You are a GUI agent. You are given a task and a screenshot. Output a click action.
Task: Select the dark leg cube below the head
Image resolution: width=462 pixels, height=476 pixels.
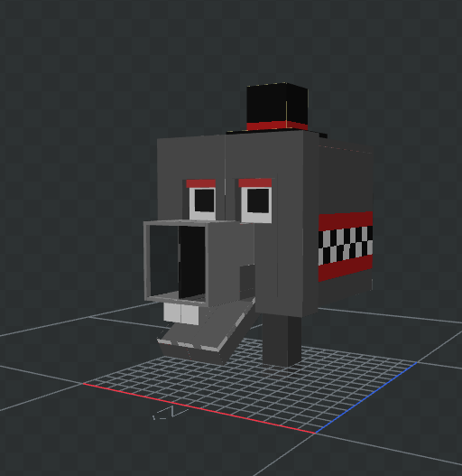[282, 340]
